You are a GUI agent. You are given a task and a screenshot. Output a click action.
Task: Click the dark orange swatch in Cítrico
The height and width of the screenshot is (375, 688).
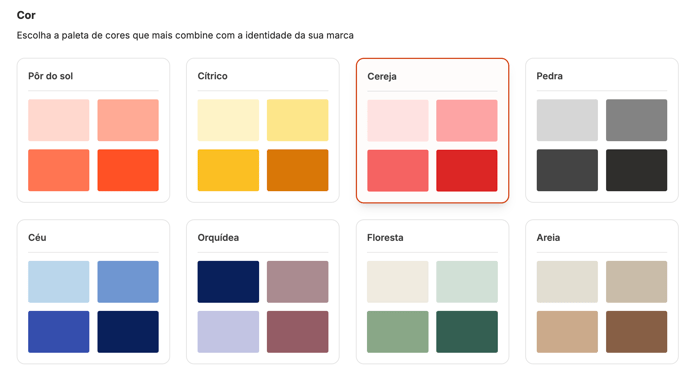pos(297,170)
